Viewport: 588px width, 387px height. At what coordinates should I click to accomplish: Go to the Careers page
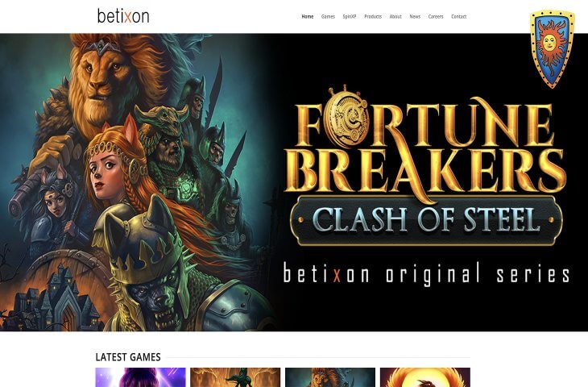point(436,16)
